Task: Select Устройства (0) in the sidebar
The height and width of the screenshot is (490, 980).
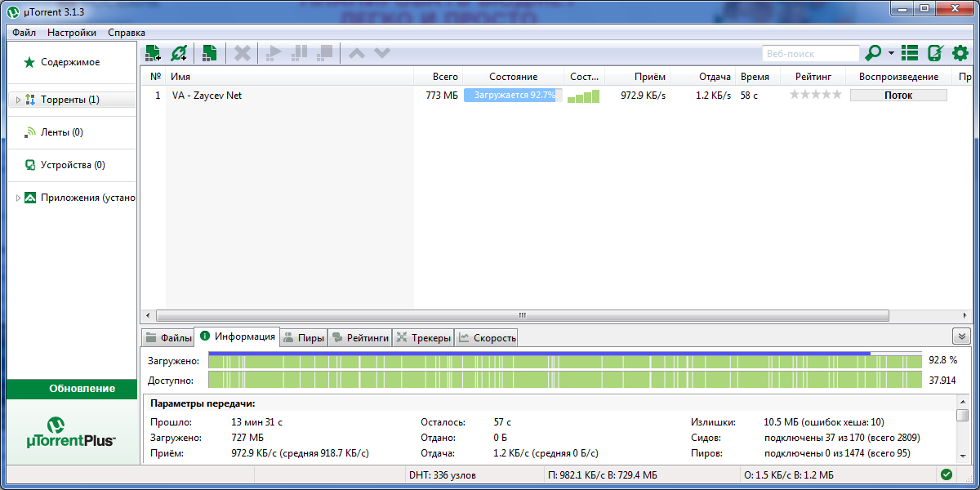Action: (x=70, y=165)
